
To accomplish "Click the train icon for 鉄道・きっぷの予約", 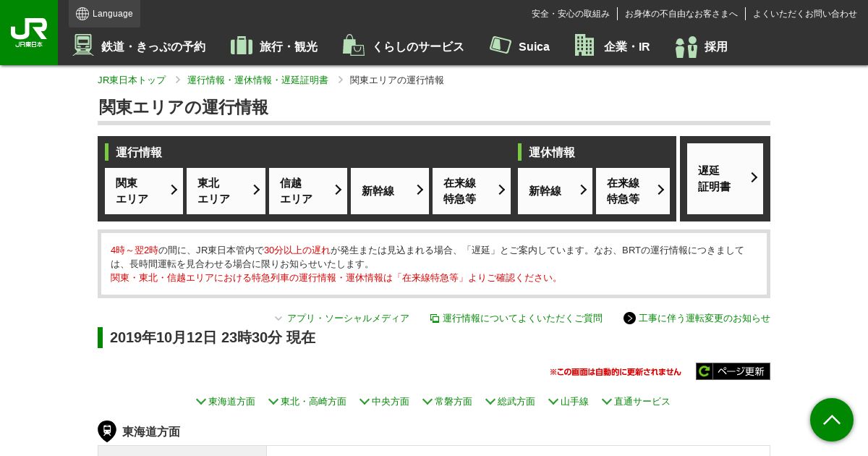I will (83, 45).
